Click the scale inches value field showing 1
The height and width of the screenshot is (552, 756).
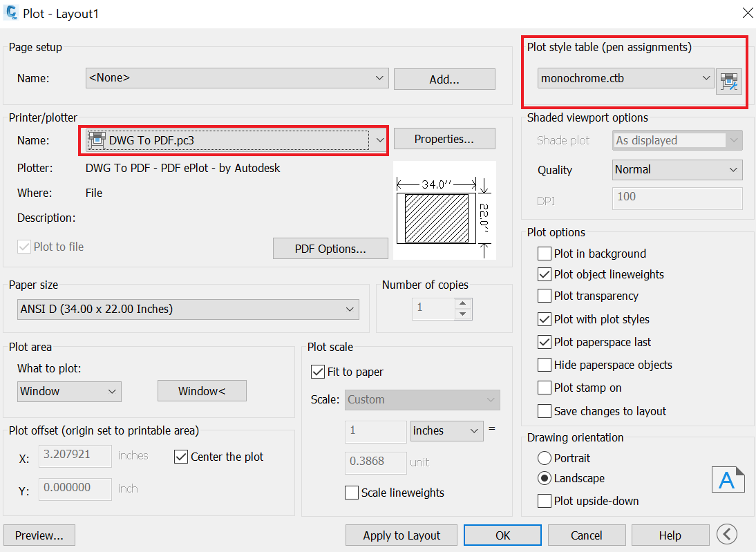[376, 432]
